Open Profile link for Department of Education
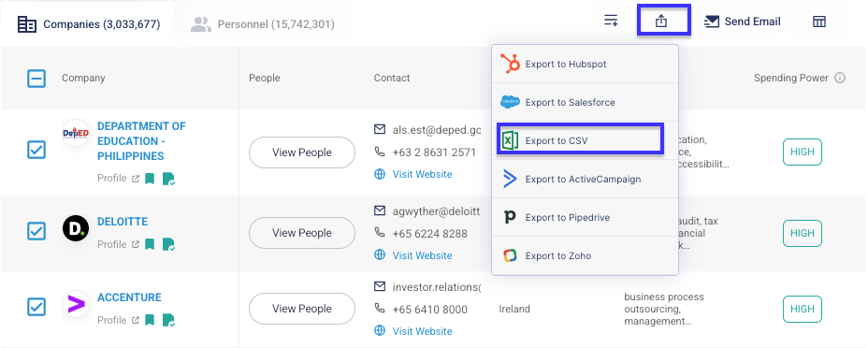This screenshot has height=348, width=868. [118, 178]
